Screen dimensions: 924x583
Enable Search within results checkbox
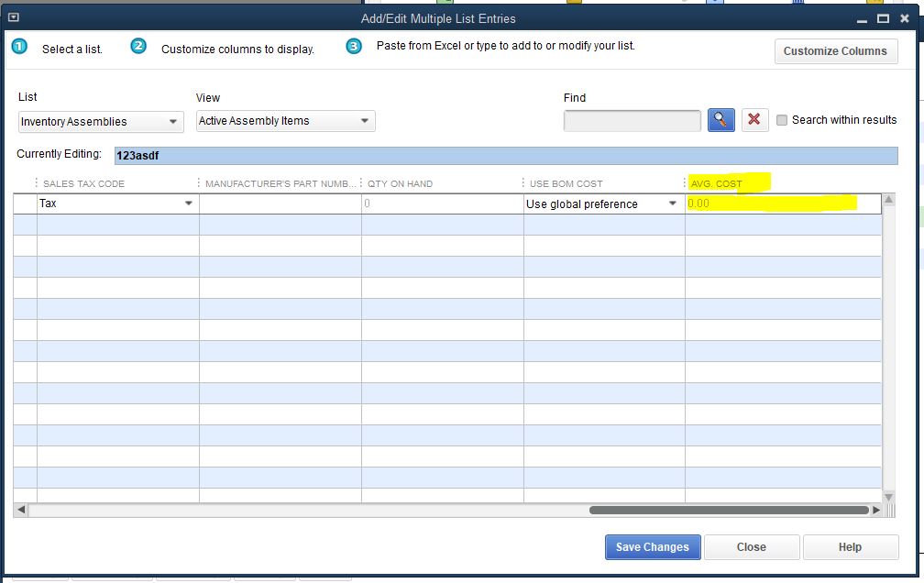[x=782, y=120]
